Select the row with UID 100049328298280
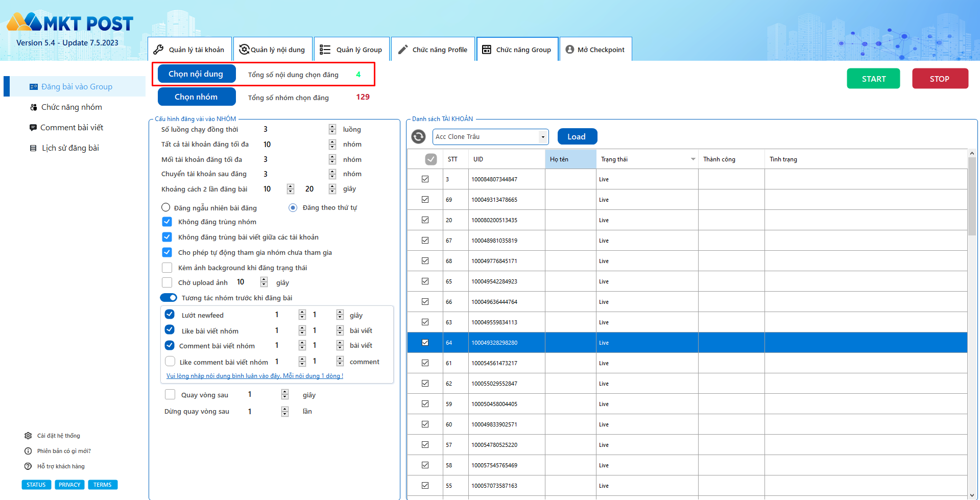 click(687, 343)
